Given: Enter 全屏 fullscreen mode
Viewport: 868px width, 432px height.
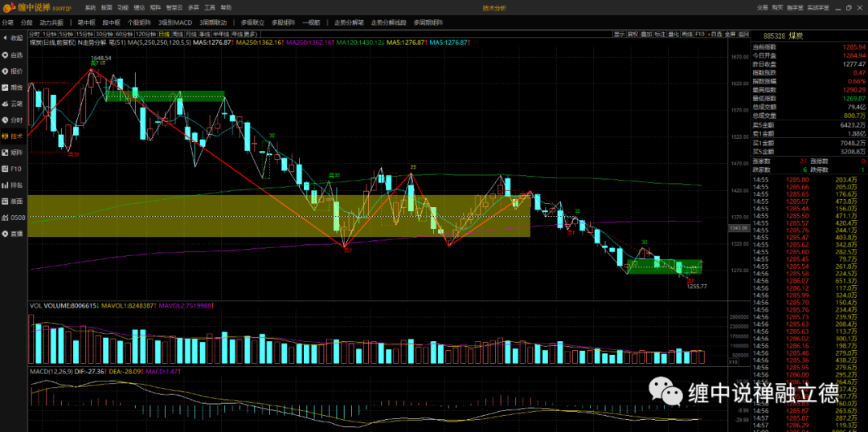Looking at the screenshot, I should pyautogui.click(x=730, y=35).
